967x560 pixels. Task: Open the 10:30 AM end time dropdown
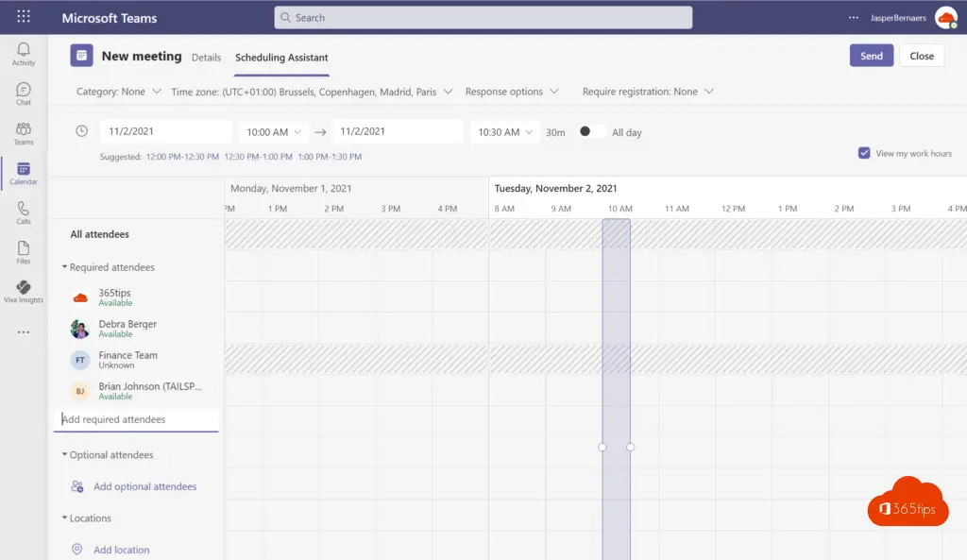[504, 132]
